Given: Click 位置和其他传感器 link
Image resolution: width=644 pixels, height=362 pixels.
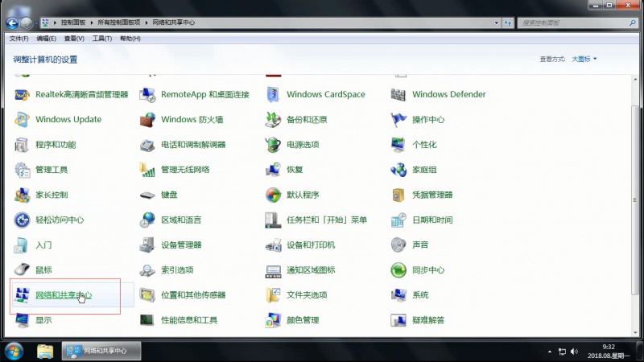Looking at the screenshot, I should coord(193,295).
